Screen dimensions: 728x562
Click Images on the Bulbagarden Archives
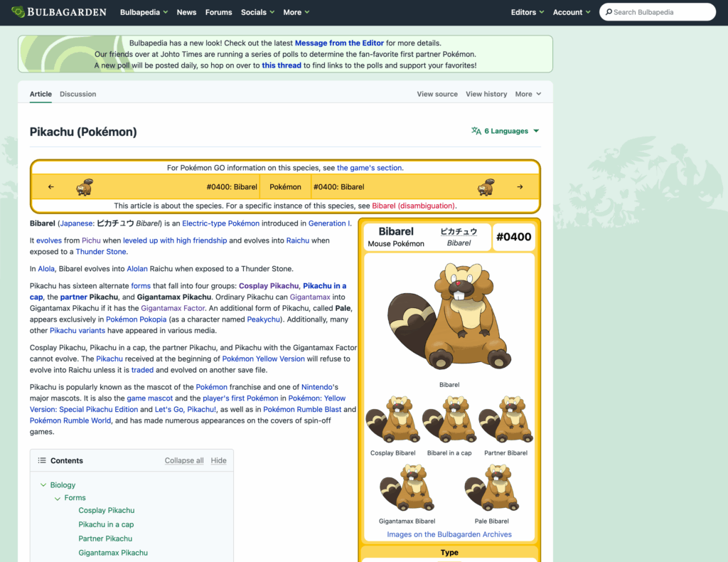449,534
